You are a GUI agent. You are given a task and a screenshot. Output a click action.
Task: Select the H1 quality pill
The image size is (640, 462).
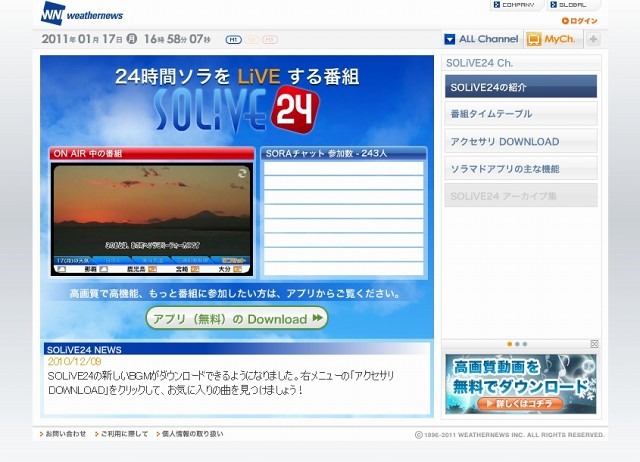click(233, 40)
